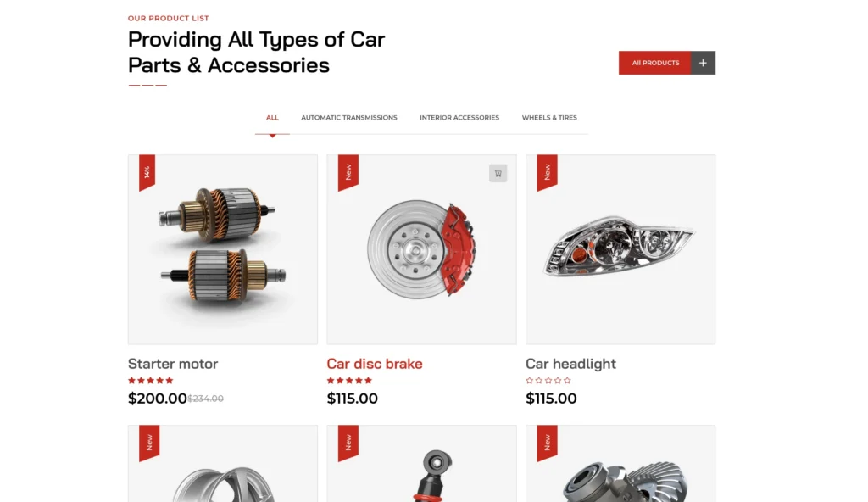Click the New ribbon on the alloy wheel product
868x502 pixels.
pyautogui.click(x=149, y=443)
